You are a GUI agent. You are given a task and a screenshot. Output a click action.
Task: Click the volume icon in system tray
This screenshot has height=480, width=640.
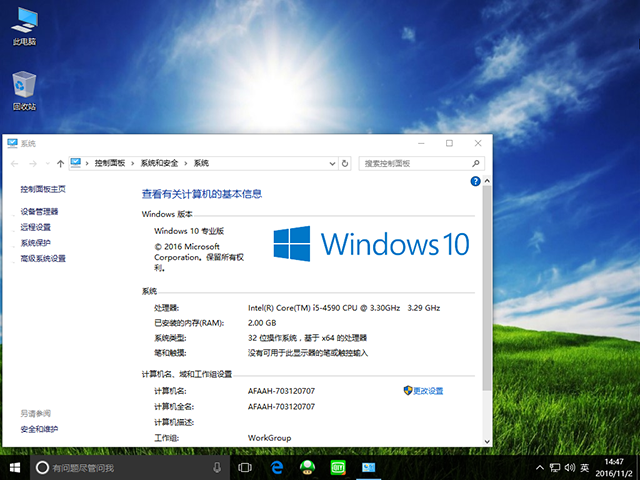pyautogui.click(x=570, y=467)
